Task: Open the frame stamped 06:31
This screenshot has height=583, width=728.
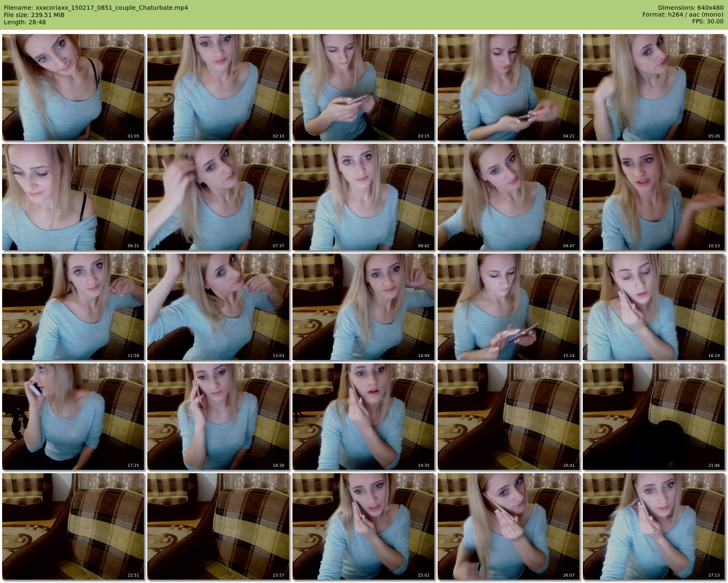Action: [73, 197]
